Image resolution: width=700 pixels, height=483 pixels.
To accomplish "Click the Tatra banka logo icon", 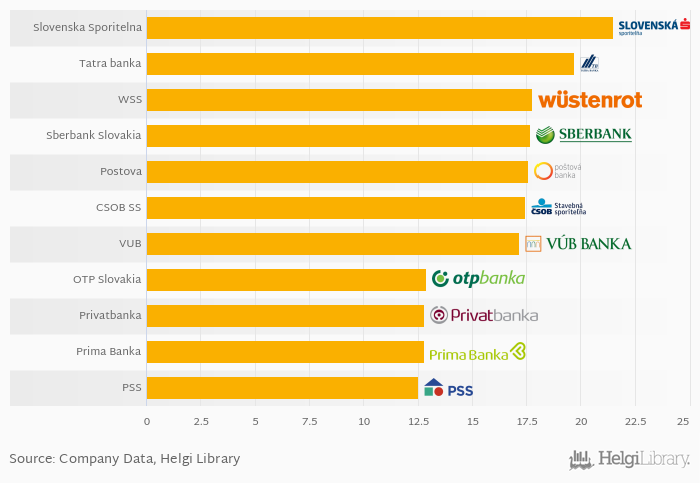I will tap(589, 63).
